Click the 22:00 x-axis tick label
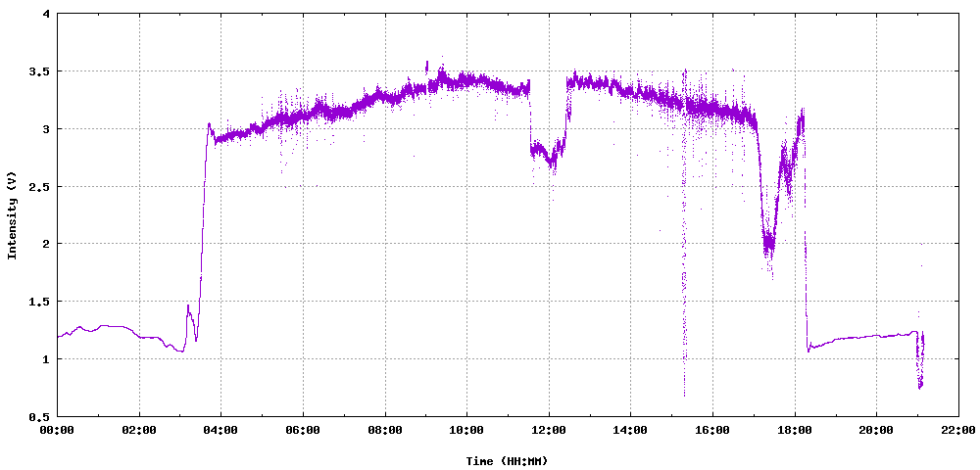The height and width of the screenshot is (470, 980). pyautogui.click(x=958, y=430)
